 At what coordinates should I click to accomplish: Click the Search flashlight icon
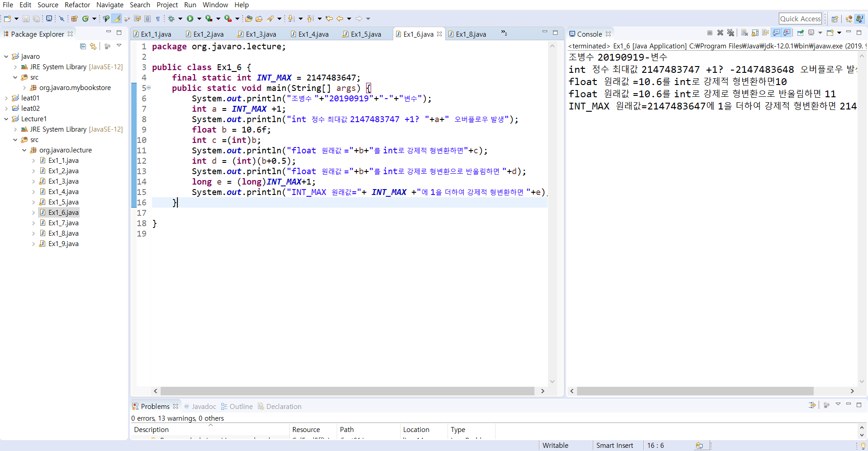pyautogui.click(x=270, y=19)
